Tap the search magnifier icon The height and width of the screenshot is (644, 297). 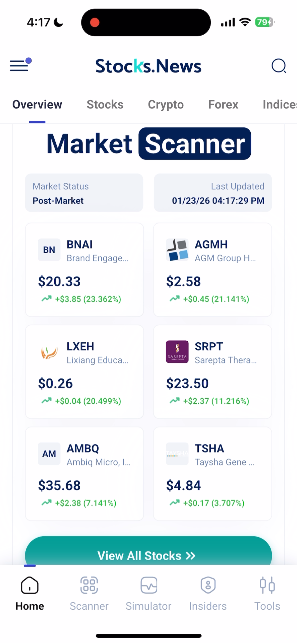click(279, 66)
